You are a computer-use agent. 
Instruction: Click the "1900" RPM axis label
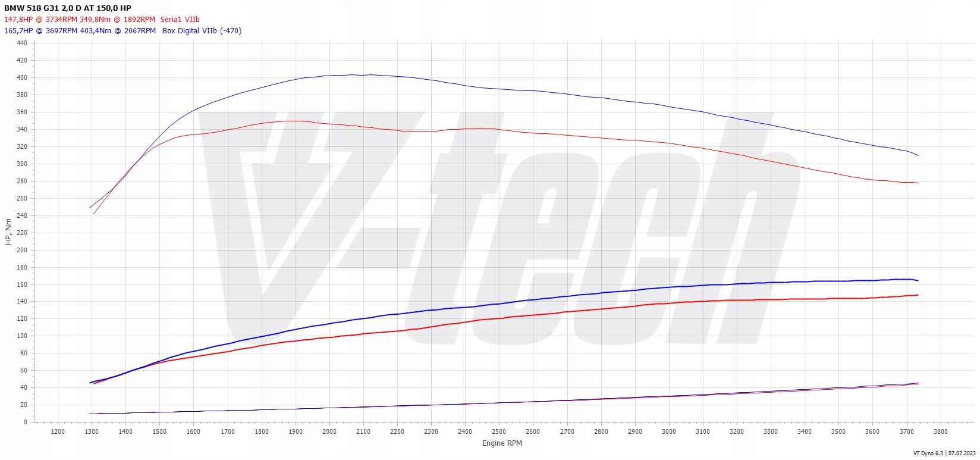tap(296, 432)
